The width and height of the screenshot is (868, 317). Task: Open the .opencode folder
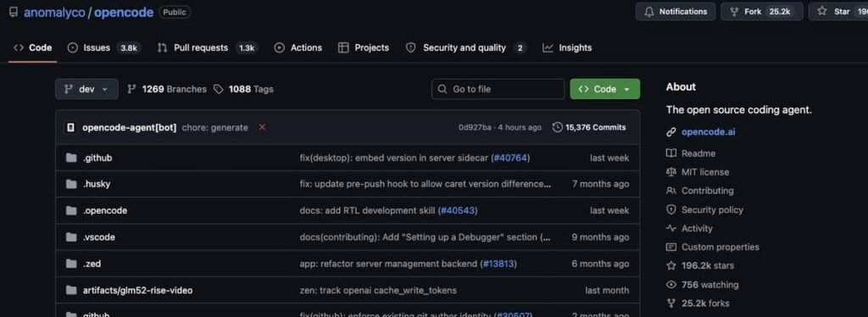[x=105, y=211]
